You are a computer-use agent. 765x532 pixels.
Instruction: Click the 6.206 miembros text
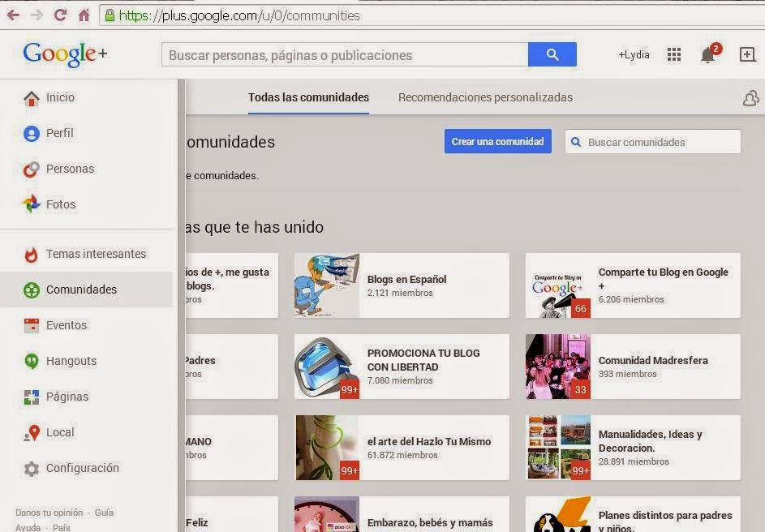tap(631, 299)
